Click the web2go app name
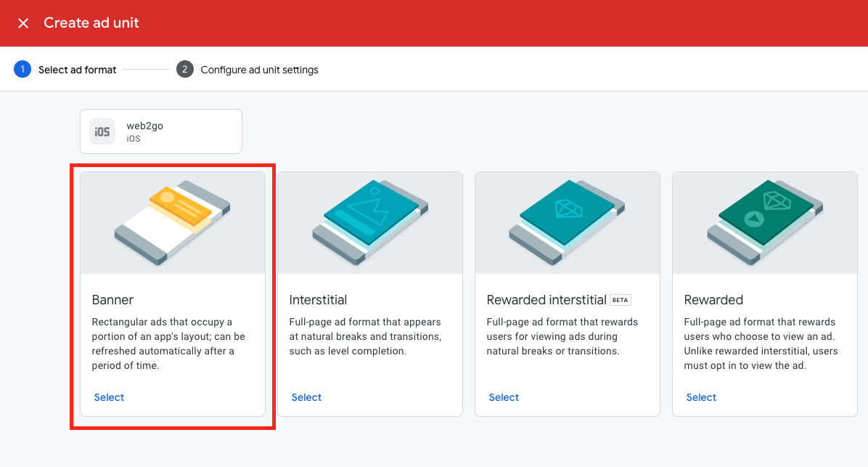 [x=145, y=126]
